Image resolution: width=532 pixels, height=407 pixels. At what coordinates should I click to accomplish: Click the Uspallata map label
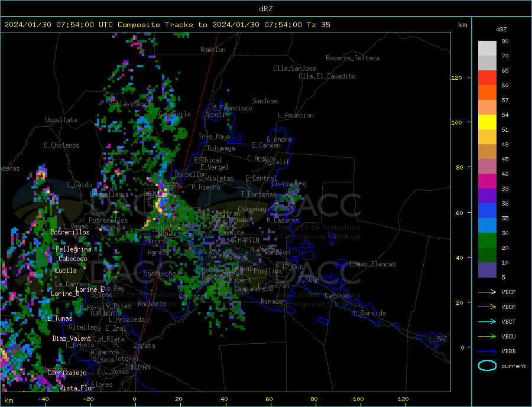pyautogui.click(x=61, y=120)
